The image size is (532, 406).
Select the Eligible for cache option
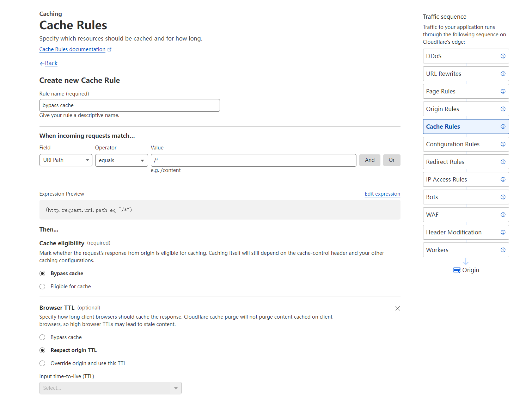tap(43, 287)
